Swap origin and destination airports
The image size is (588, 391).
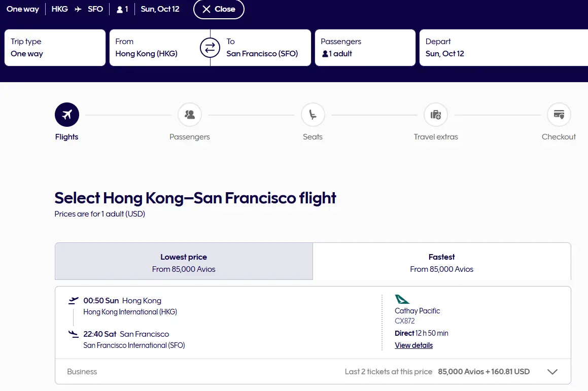[210, 48]
